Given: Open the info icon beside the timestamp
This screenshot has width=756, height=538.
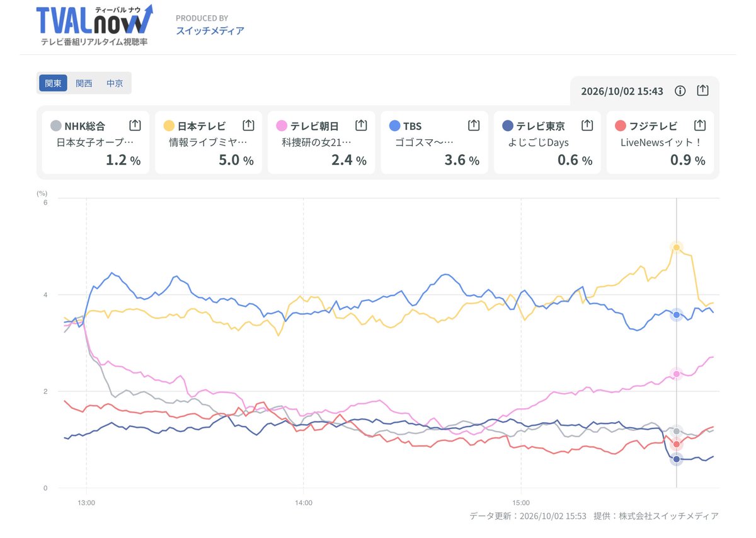Looking at the screenshot, I should pos(680,91).
